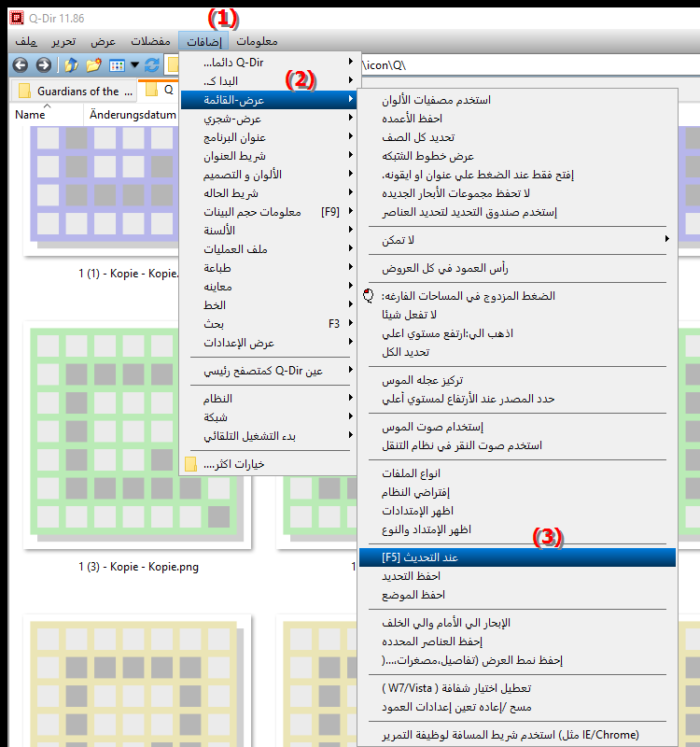Toggle إفتح فقط عند الضغط علي عنوان option

[x=517, y=175]
